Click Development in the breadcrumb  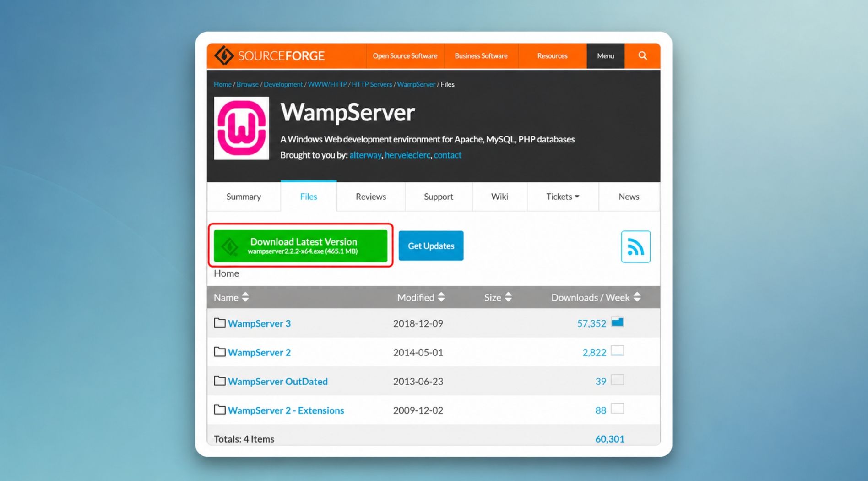point(283,84)
